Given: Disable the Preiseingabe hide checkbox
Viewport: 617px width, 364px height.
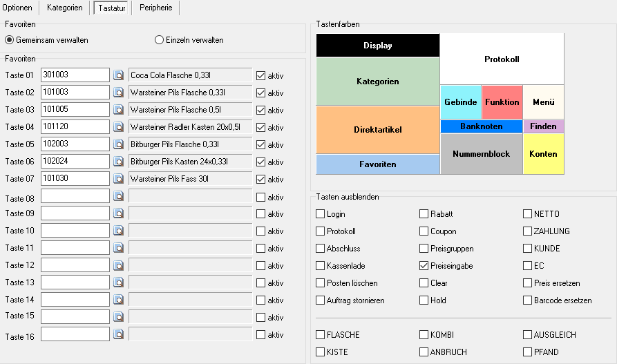Looking at the screenshot, I should [424, 266].
